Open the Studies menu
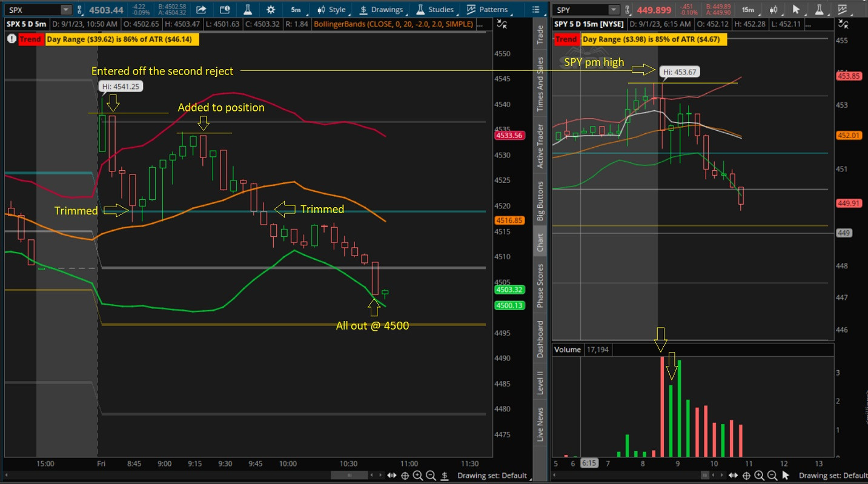The image size is (868, 484). point(435,10)
